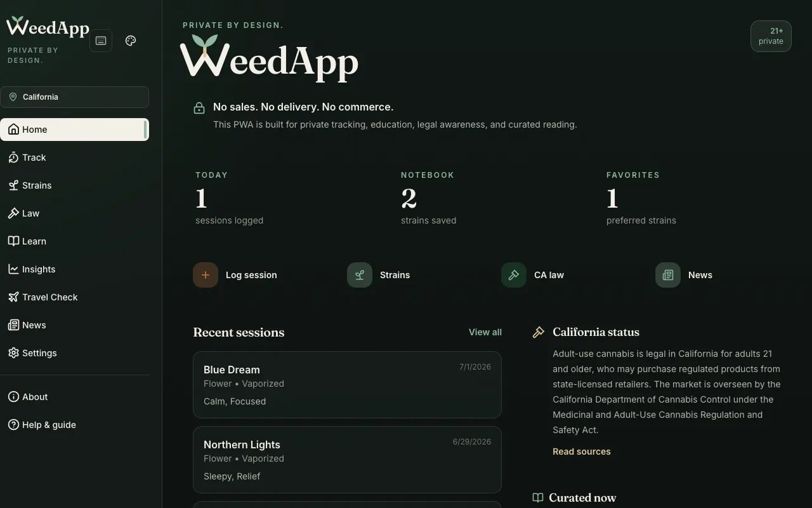Click the Curated now book icon
Screen dimensions: 812x508
pos(538,498)
